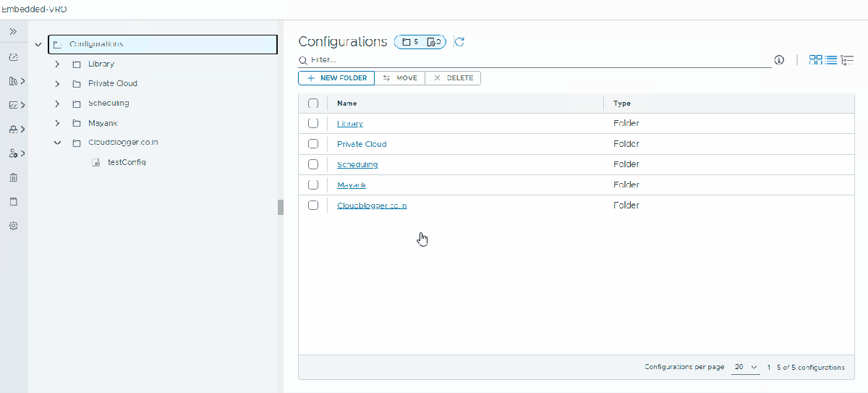Click the folder count badge showing 5
Viewport: 868px width, 393px height.
(x=410, y=42)
